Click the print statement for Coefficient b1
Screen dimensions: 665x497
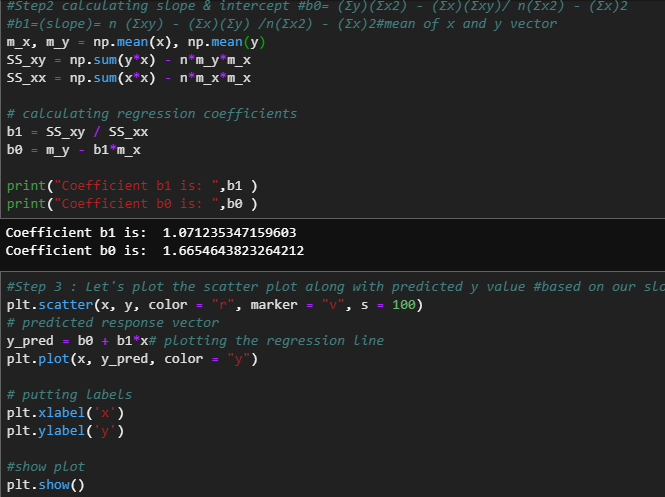(132, 186)
